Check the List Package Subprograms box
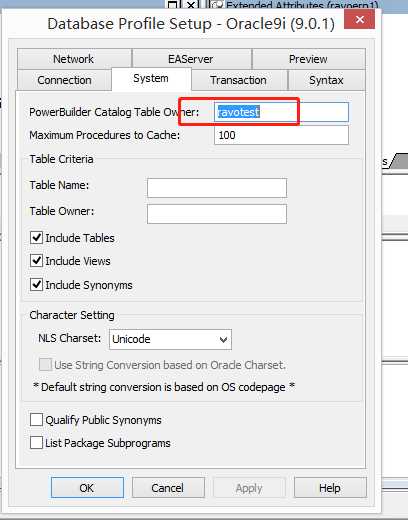The width and height of the screenshot is (408, 521). click(x=36, y=443)
